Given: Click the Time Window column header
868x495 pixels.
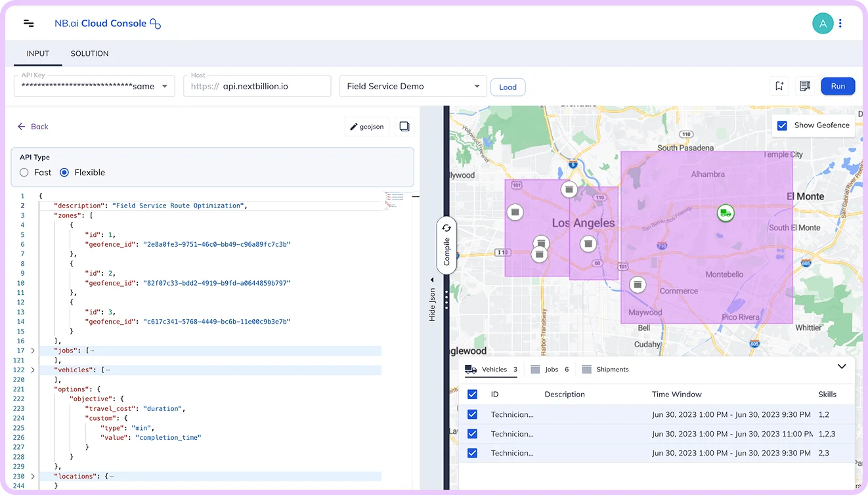Looking at the screenshot, I should [677, 395].
